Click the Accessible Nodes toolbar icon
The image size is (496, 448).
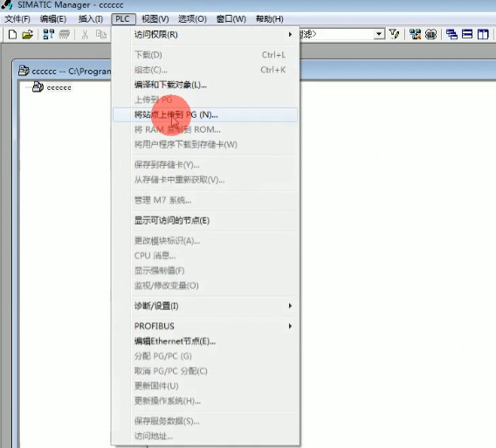tap(48, 34)
